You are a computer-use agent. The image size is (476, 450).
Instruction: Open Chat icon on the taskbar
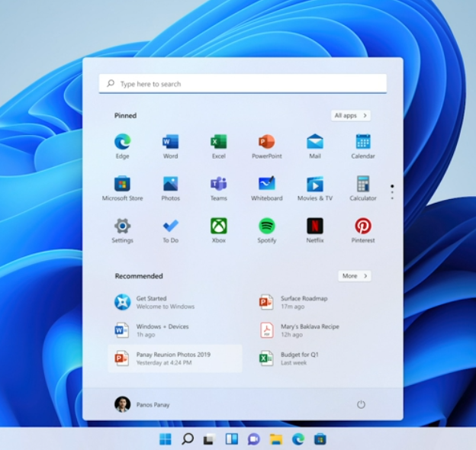[253, 439]
